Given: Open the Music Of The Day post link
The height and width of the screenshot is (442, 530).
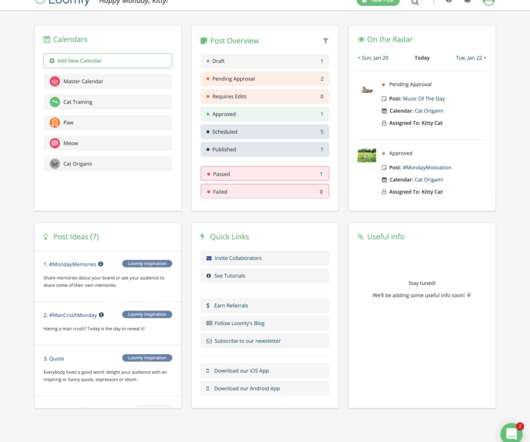Looking at the screenshot, I should pos(424,99).
